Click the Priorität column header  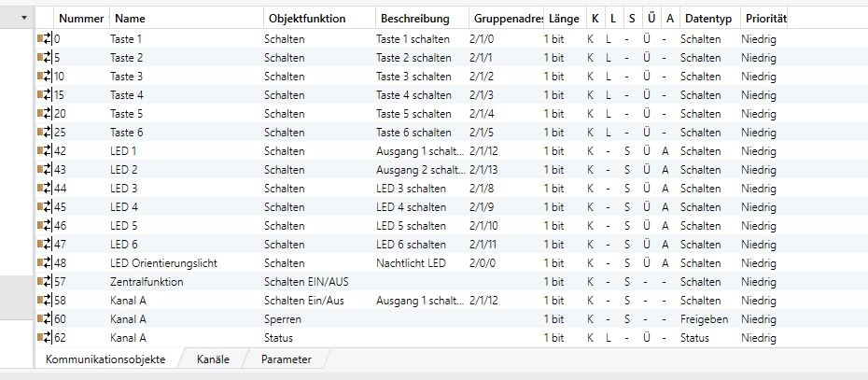[763, 18]
